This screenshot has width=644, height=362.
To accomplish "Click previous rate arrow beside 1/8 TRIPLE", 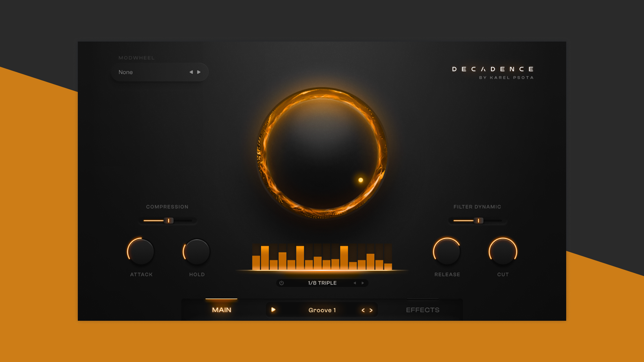I will (x=355, y=283).
